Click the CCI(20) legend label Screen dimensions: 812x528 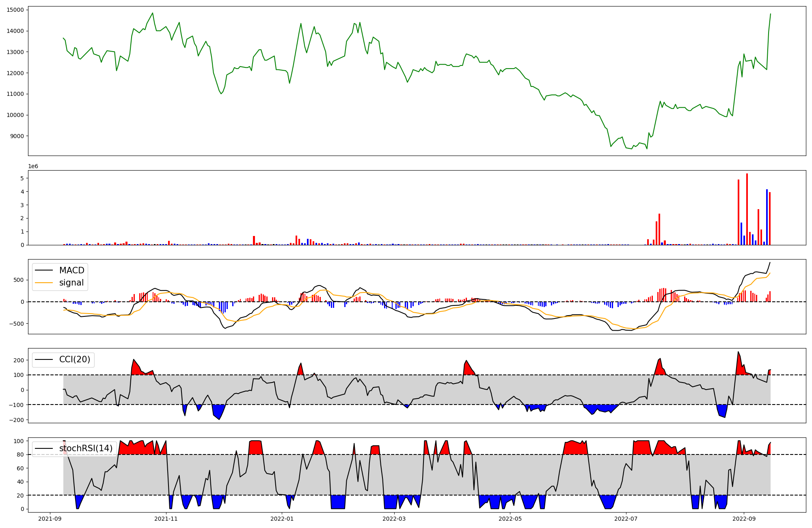[x=75, y=359]
